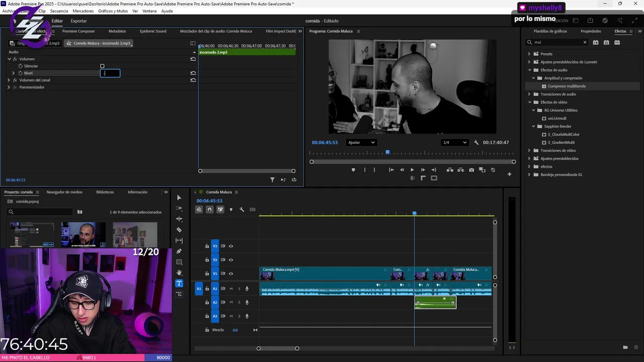This screenshot has height=362, width=644.
Task: Click the filter funnel in Effect Controls
Action: tap(272, 179)
